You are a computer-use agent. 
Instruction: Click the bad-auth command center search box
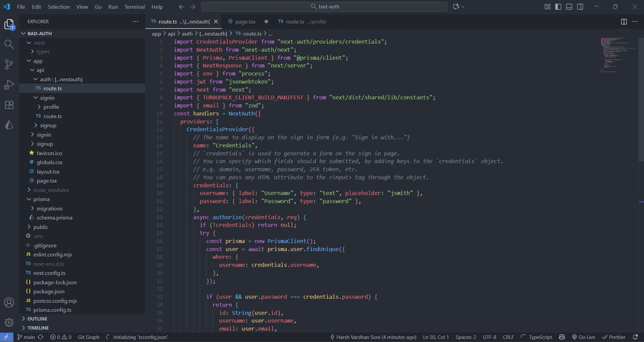click(325, 7)
